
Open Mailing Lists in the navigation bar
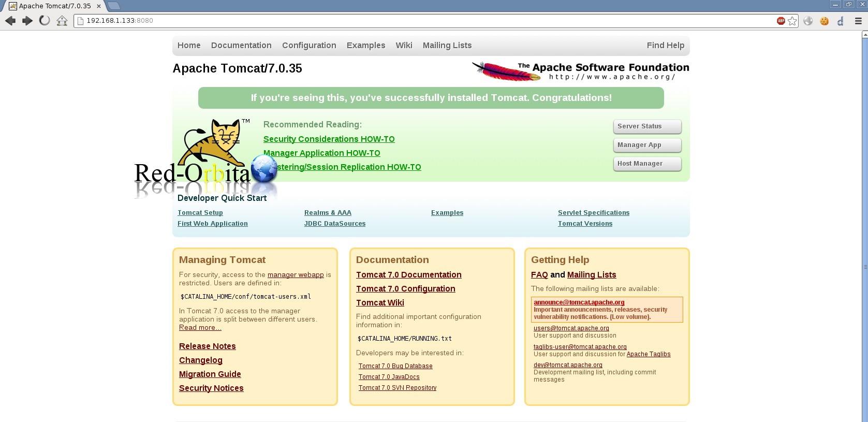447,46
